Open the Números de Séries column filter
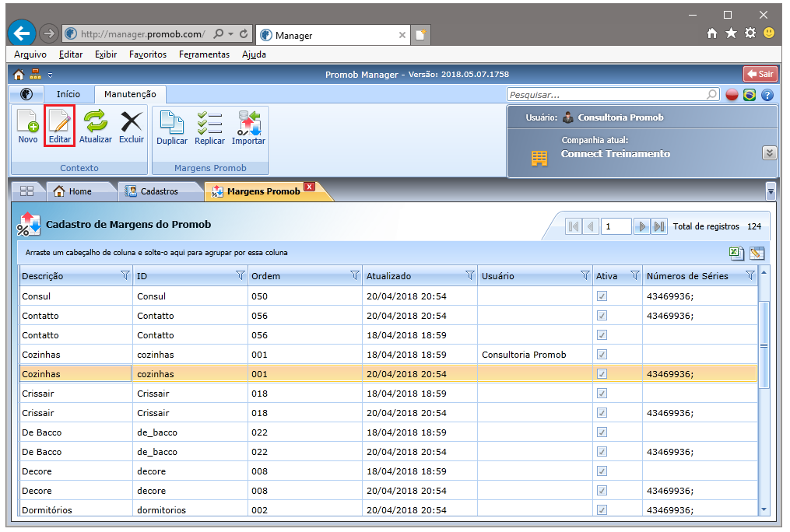The image size is (790, 532). pyautogui.click(x=750, y=275)
